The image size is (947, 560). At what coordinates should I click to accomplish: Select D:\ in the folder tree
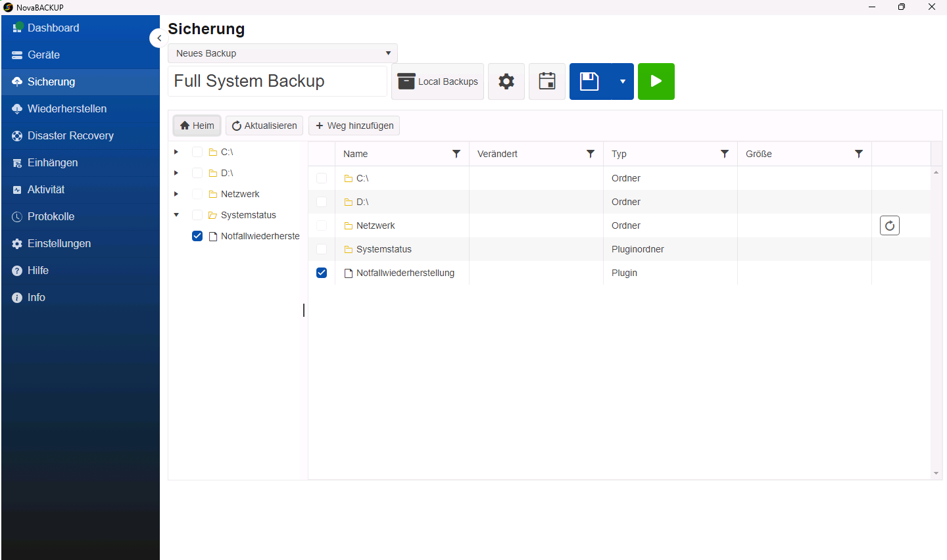(227, 173)
